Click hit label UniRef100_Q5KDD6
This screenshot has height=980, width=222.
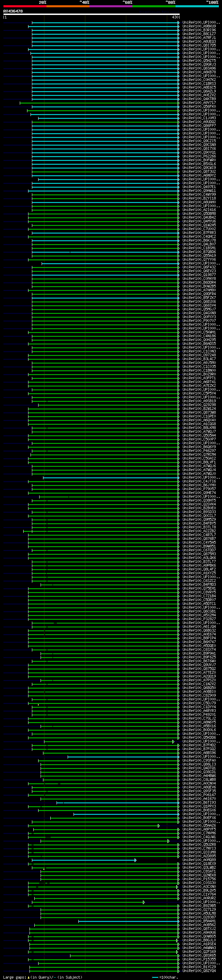coord(199,738)
